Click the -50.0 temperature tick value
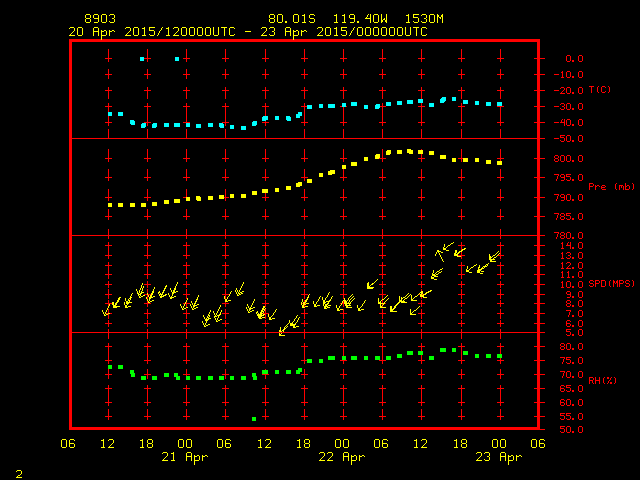Viewport: 640px width, 480px height. click(569, 139)
